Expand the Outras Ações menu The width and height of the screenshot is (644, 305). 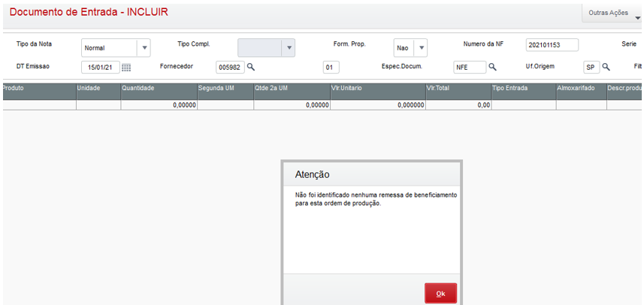tap(612, 13)
